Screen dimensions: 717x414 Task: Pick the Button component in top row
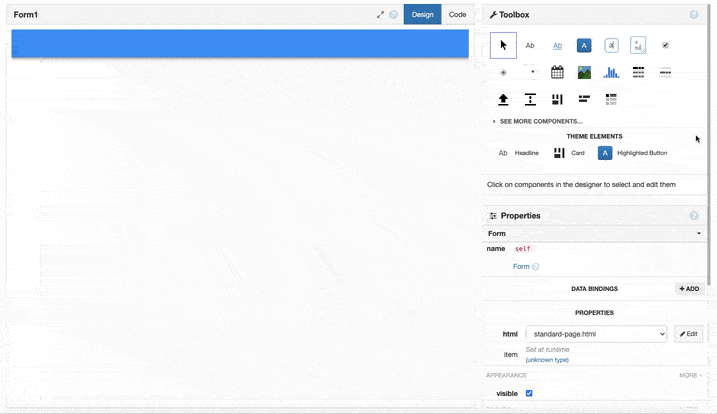click(584, 45)
